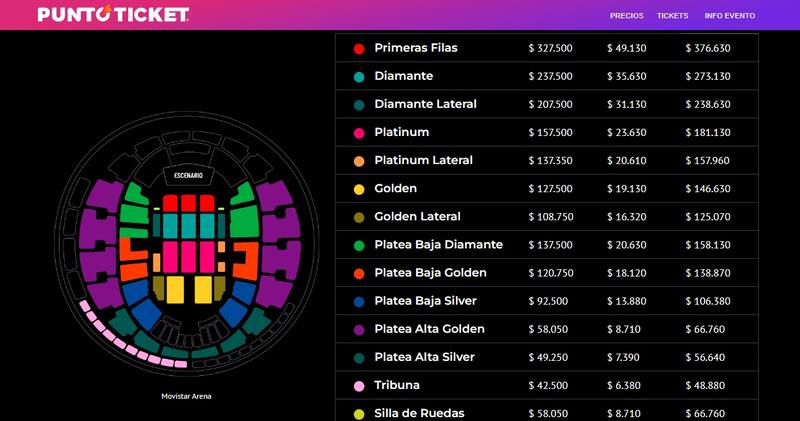
Task: Select the Diamante Lateral row label
Action: (x=425, y=104)
